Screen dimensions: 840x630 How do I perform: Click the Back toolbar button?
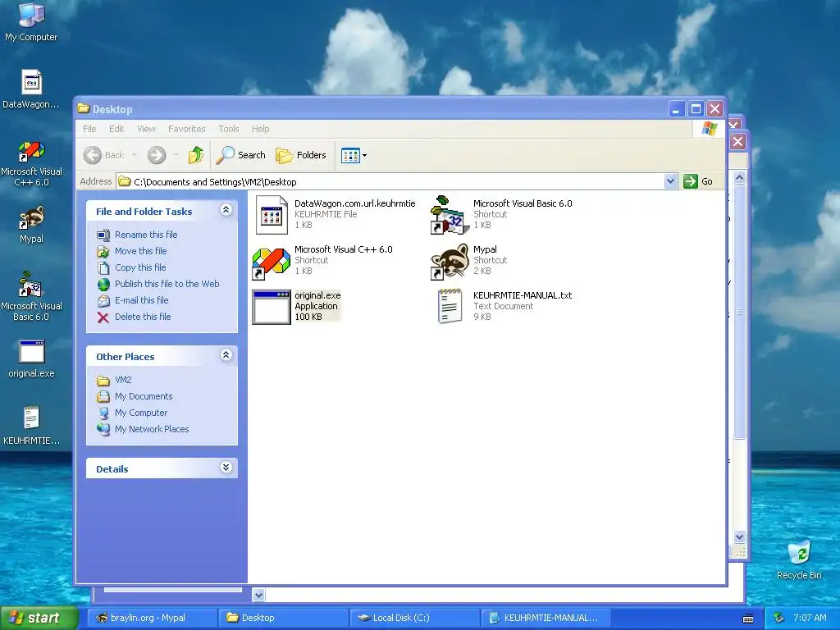point(104,155)
